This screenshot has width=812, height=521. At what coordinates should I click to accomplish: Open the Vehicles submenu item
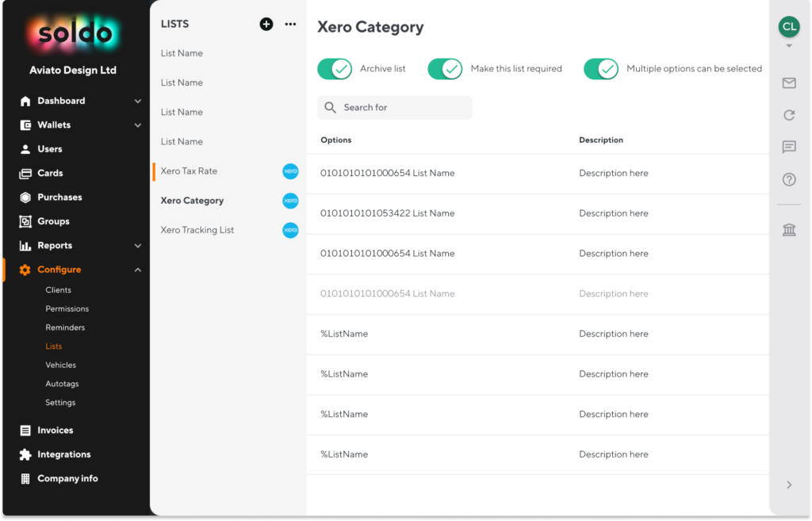[x=60, y=365]
